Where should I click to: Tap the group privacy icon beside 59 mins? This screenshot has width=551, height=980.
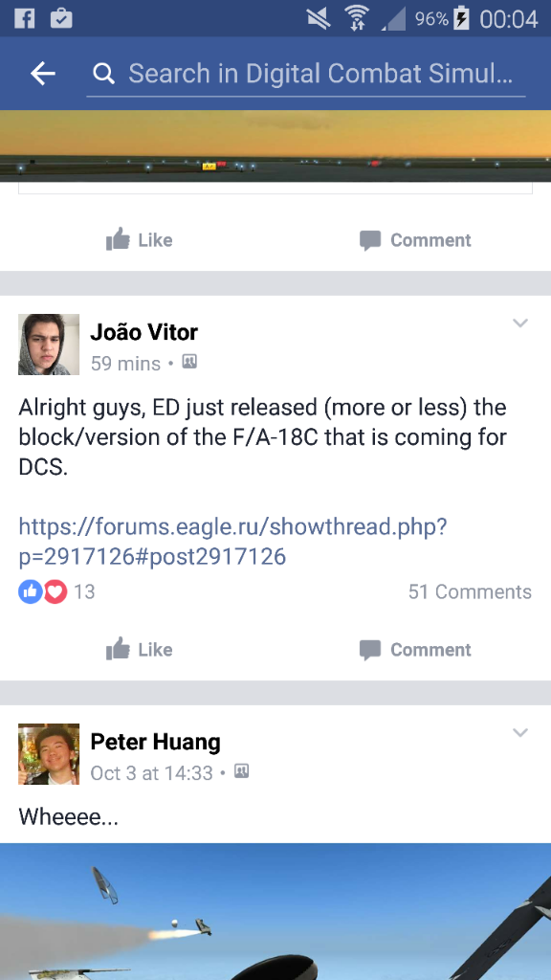coord(189,361)
